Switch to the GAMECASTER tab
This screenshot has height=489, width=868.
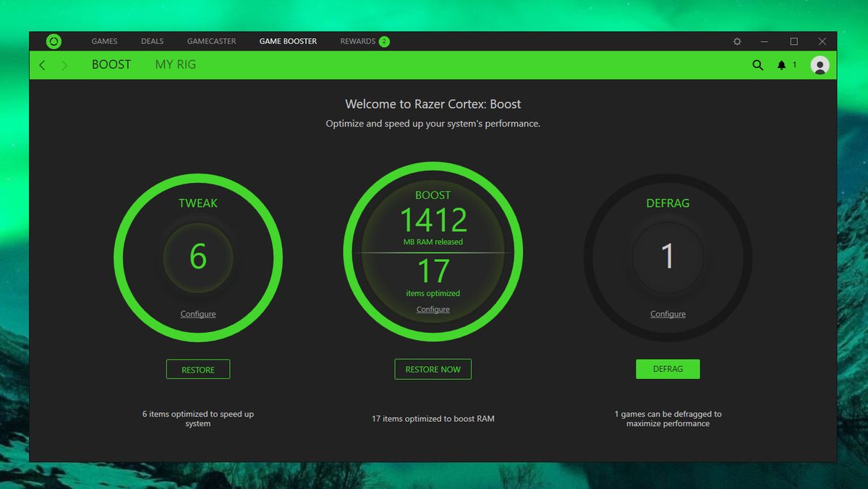pyautogui.click(x=211, y=41)
